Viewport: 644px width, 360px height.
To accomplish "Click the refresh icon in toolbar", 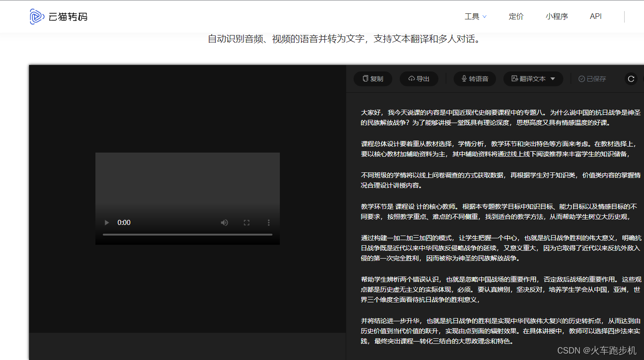I will [631, 79].
